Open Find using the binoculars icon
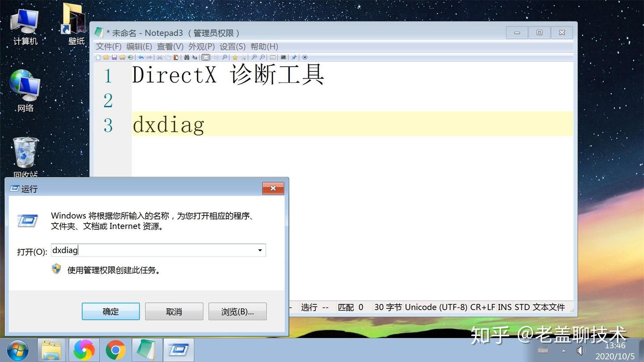The width and height of the screenshot is (644, 362). tap(187, 57)
